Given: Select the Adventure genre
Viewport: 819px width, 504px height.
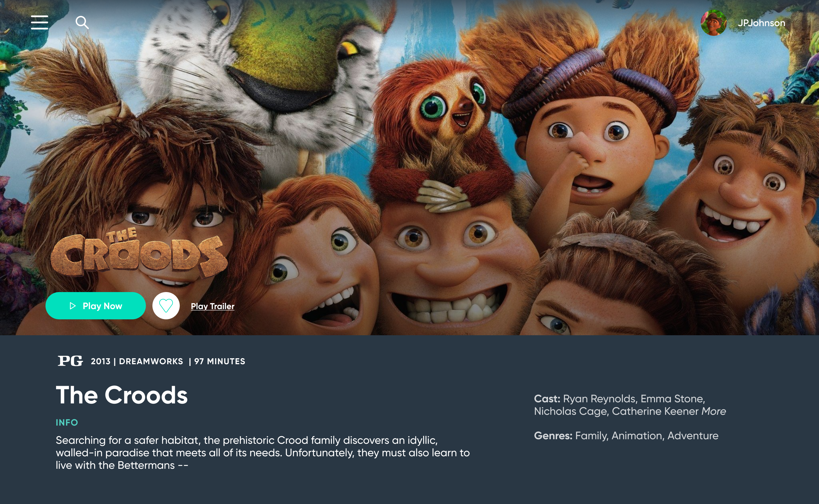Looking at the screenshot, I should [693, 436].
